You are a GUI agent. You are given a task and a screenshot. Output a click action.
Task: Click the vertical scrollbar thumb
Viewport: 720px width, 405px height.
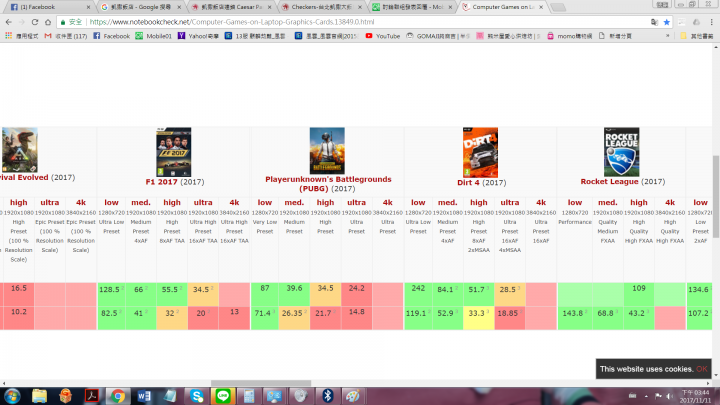tap(716, 197)
